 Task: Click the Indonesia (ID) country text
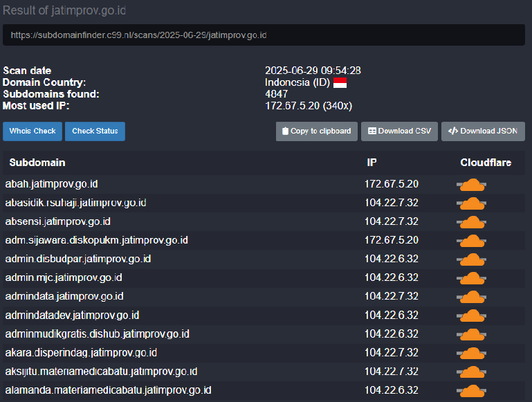pos(297,82)
